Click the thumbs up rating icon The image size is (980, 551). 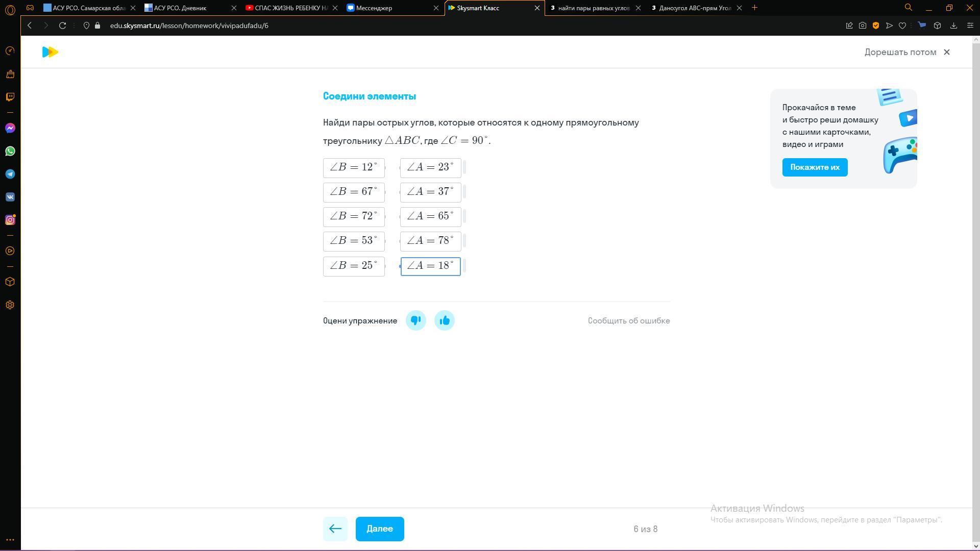[x=444, y=320]
